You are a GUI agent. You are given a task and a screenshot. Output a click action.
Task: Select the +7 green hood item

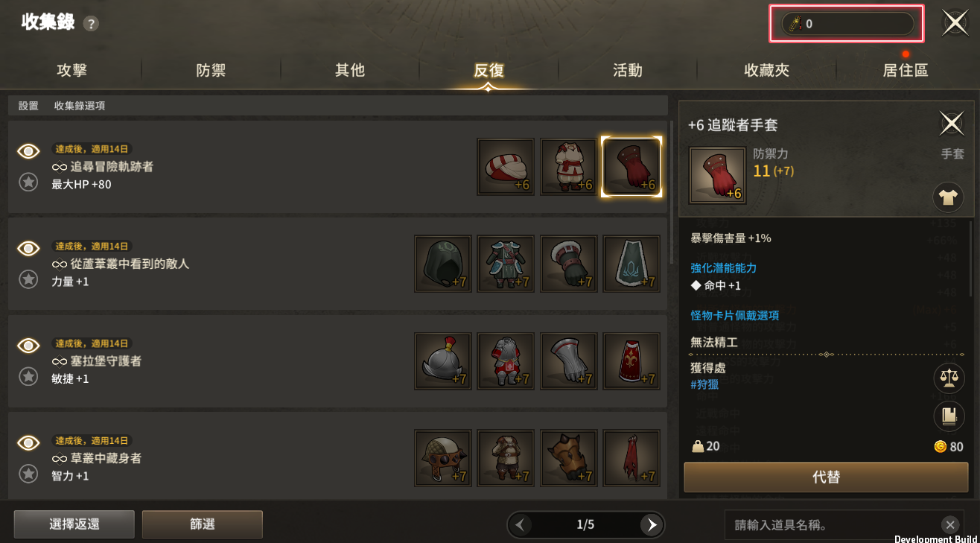coord(443,264)
